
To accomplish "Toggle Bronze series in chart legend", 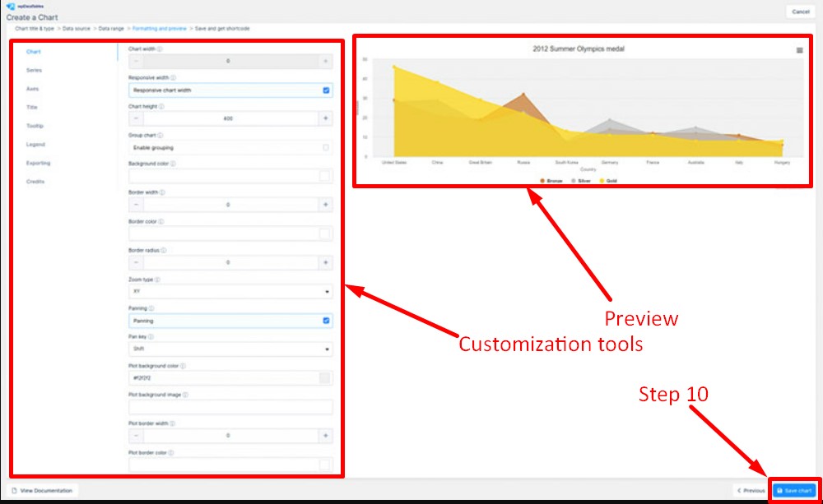I will tap(551, 181).
